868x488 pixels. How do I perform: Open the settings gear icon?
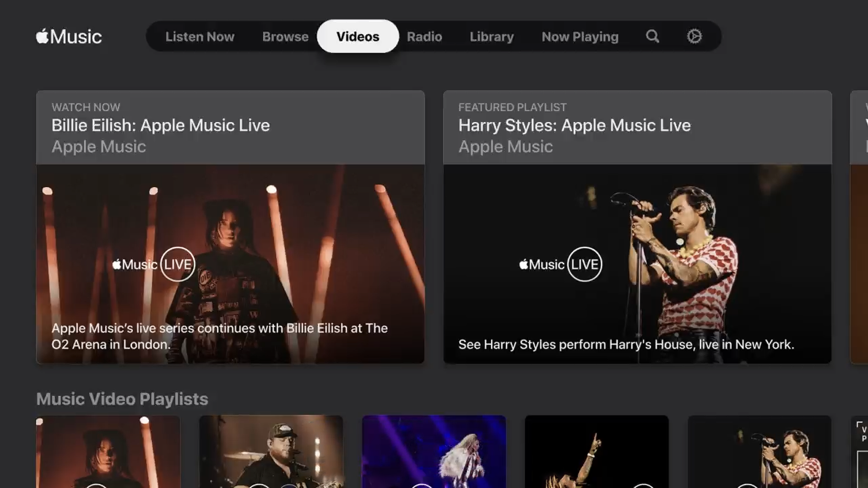694,36
